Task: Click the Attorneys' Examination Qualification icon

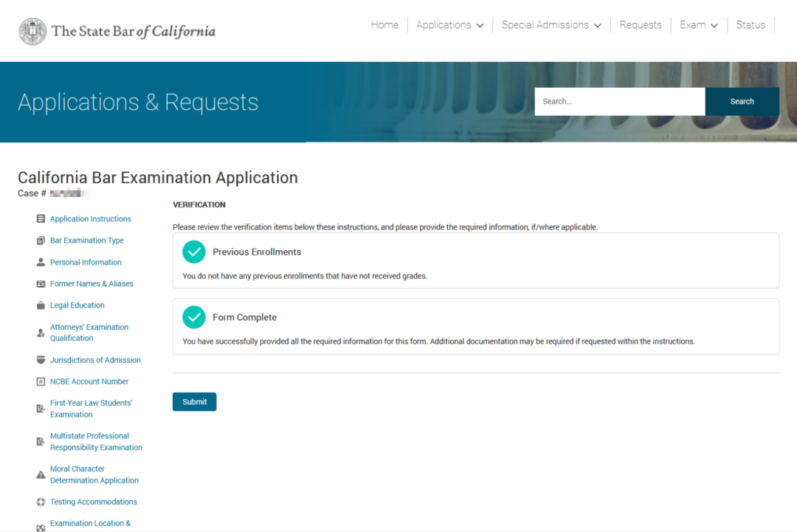Action: pyautogui.click(x=41, y=333)
